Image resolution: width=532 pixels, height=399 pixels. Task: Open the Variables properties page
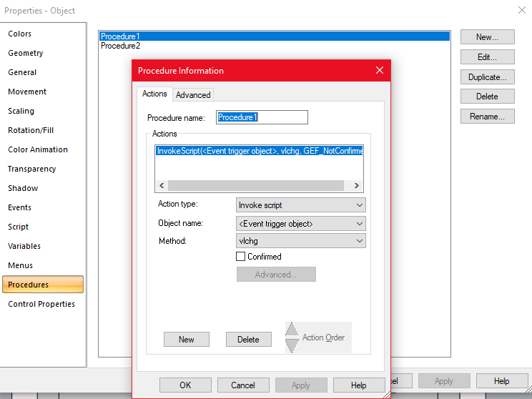click(x=24, y=246)
